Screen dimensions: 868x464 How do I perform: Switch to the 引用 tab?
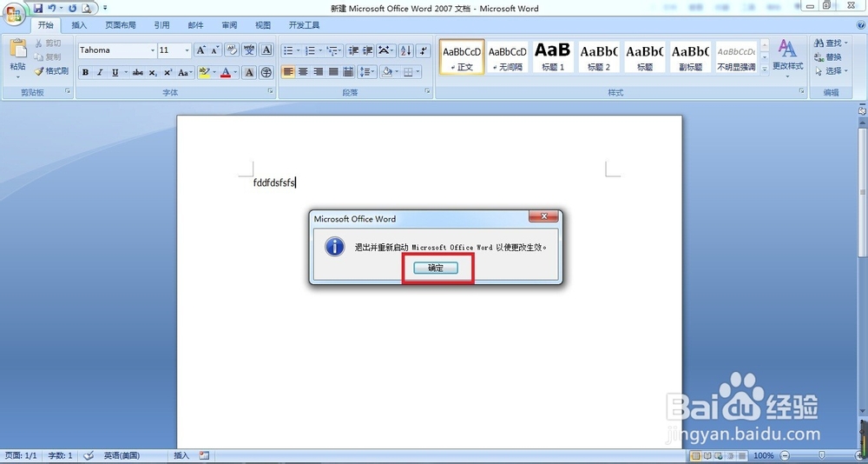161,25
